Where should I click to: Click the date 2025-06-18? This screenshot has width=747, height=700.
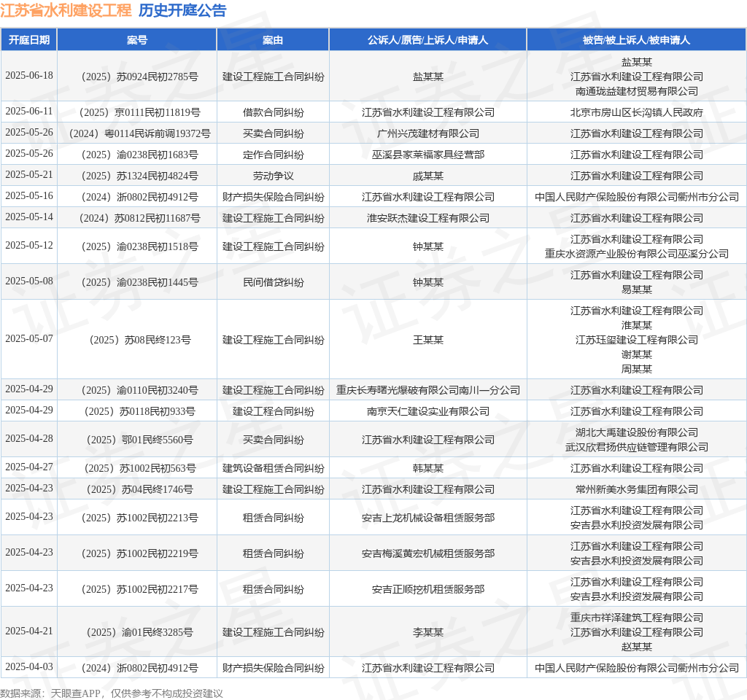tap(29, 76)
